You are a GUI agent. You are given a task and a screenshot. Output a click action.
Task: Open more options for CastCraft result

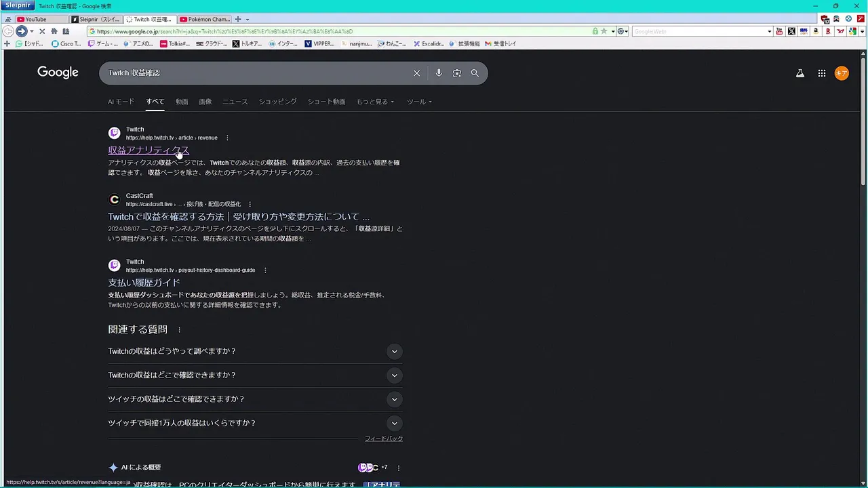click(x=250, y=204)
